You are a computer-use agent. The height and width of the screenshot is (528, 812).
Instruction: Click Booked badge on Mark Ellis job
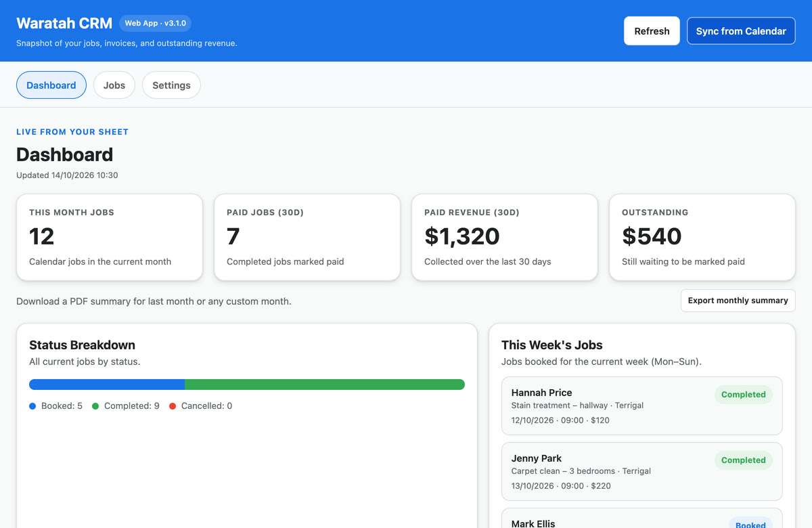(x=750, y=525)
